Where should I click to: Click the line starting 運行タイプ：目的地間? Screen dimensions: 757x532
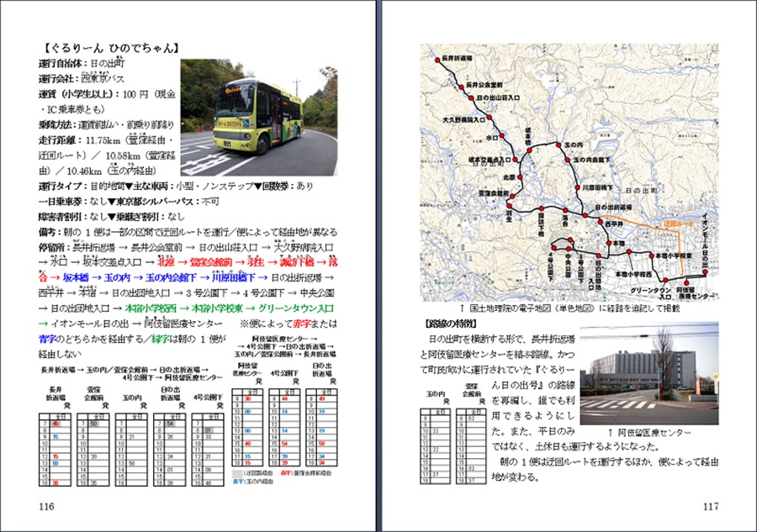176,186
